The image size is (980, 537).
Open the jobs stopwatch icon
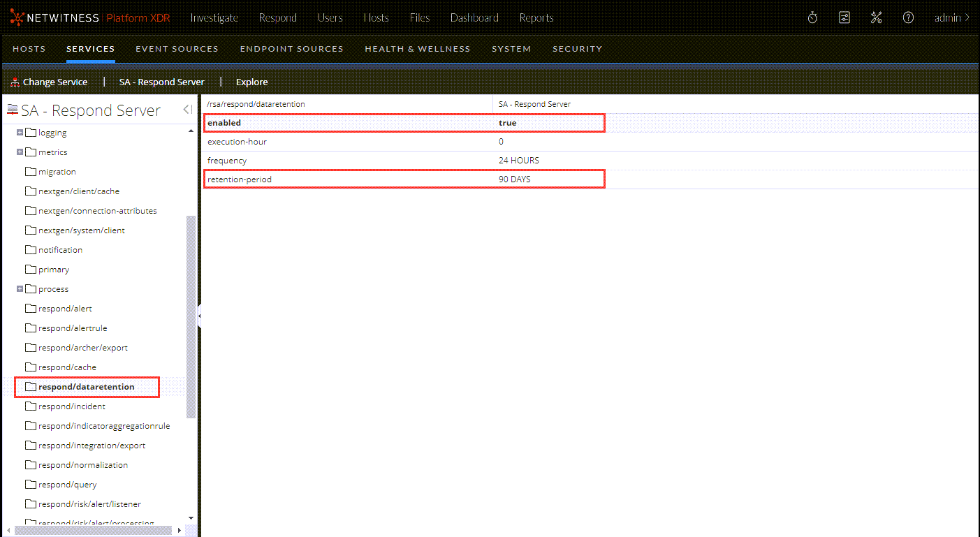tap(812, 18)
